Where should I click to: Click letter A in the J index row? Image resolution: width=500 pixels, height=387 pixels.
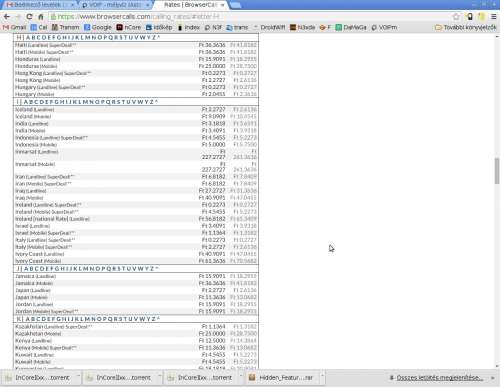(26, 269)
